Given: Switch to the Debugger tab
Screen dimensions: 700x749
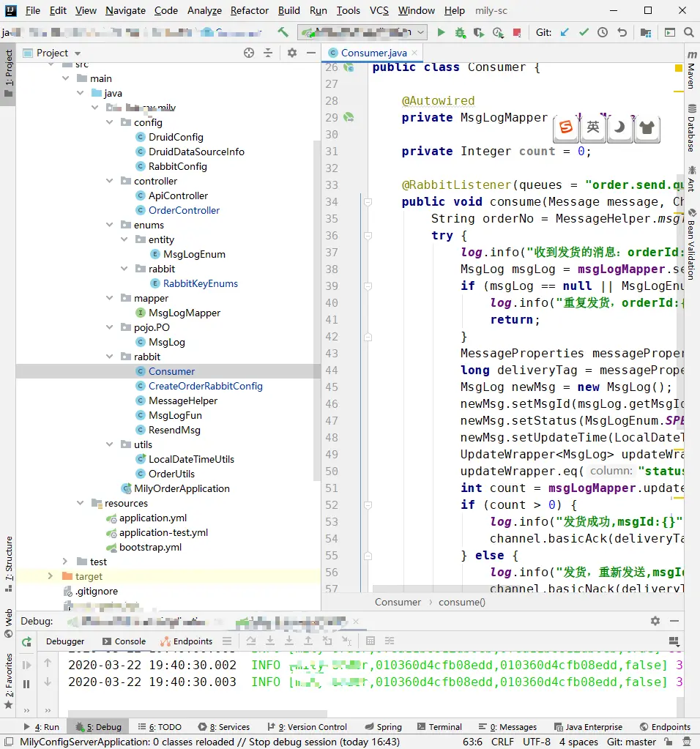Looking at the screenshot, I should click(x=65, y=641).
